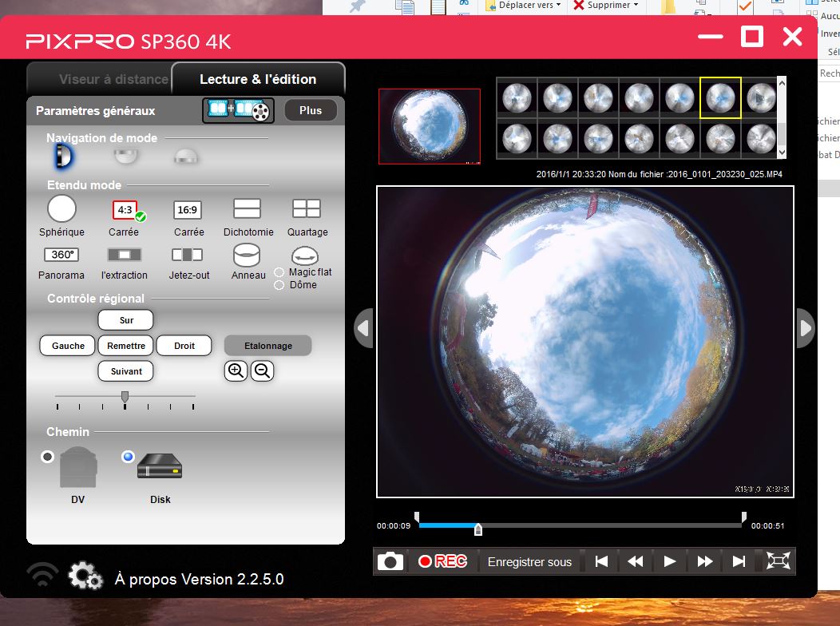Zoom in with the magnifier plus icon

pyautogui.click(x=236, y=370)
